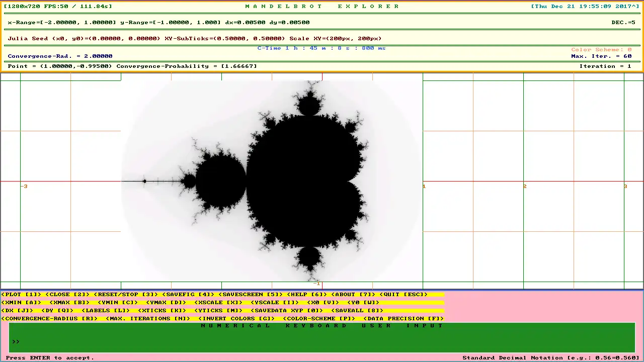Open COLOR-SCHEME [P] selector

tap(319, 319)
